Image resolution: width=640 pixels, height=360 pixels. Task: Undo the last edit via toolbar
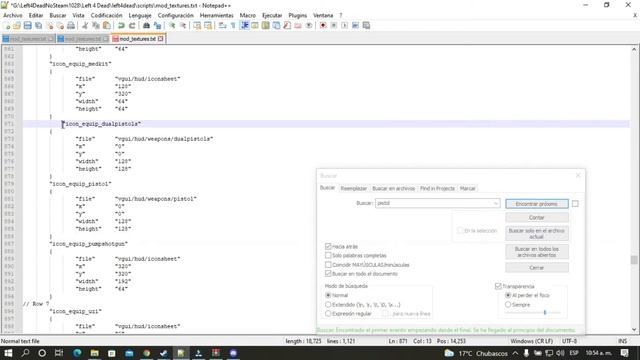(121, 25)
